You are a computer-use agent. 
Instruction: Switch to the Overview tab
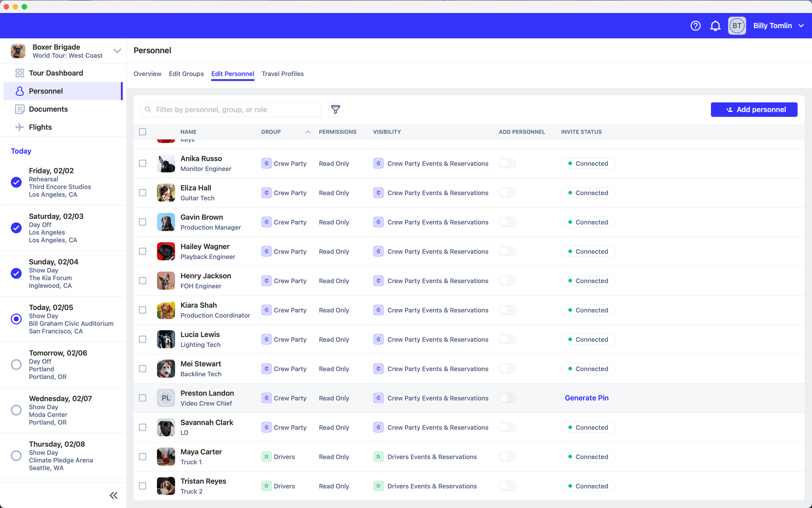pos(147,74)
